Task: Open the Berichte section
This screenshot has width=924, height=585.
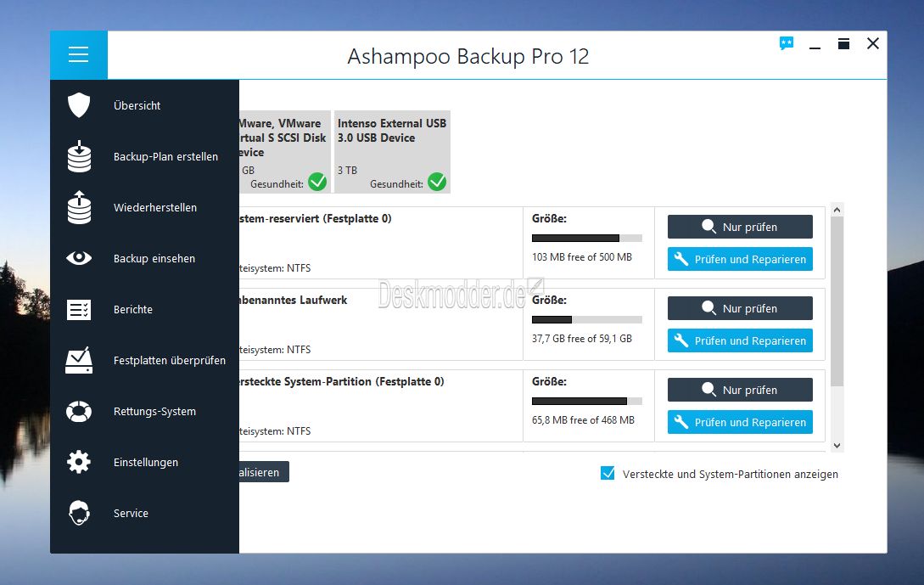Action: point(132,310)
